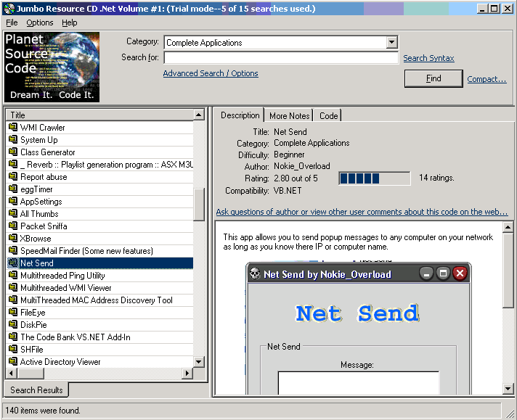
Task: Click the icon beside SHFile
Action: (x=13, y=349)
